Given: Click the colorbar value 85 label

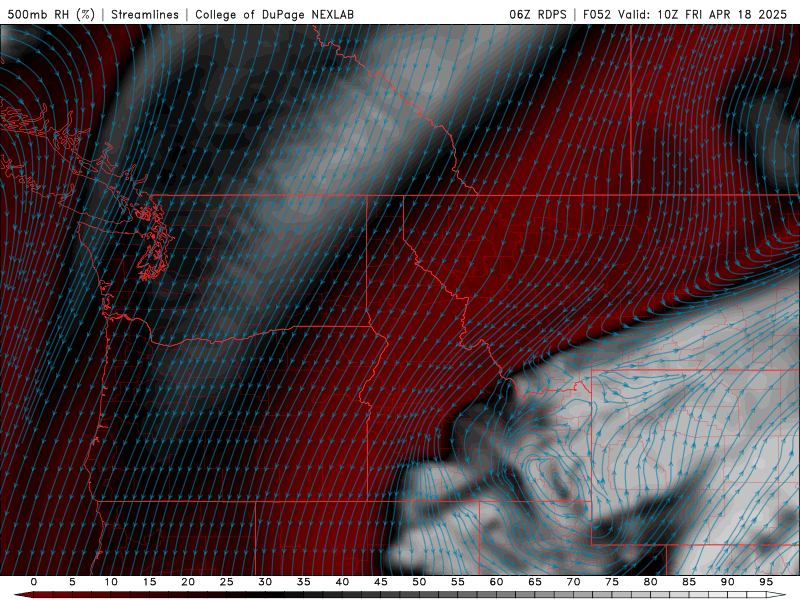Looking at the screenshot, I should (689, 582).
